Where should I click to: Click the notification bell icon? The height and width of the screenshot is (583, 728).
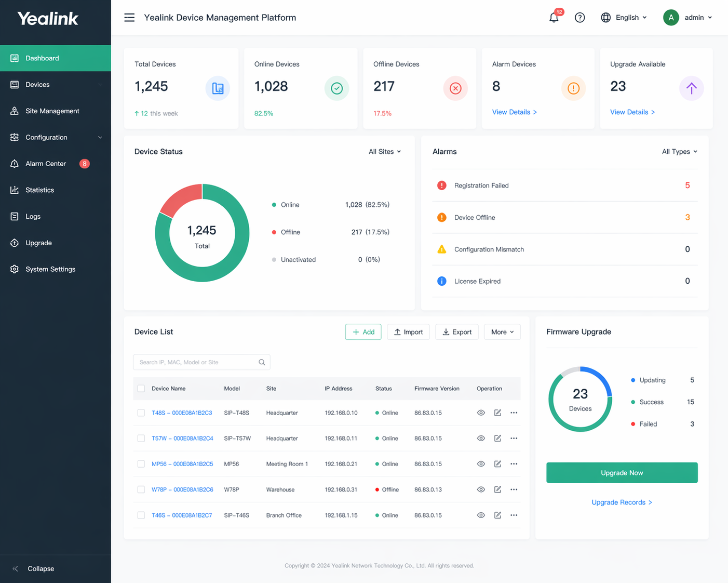tap(554, 18)
